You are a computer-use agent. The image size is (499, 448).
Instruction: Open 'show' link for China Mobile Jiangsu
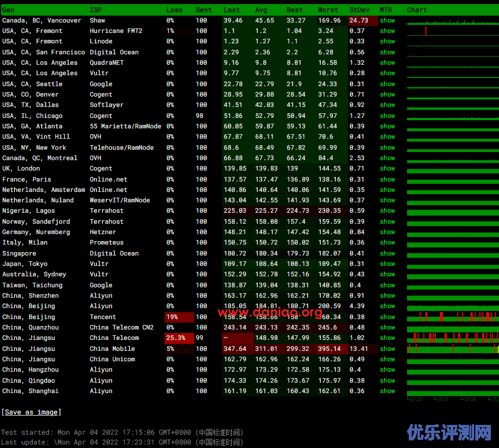[x=387, y=349]
